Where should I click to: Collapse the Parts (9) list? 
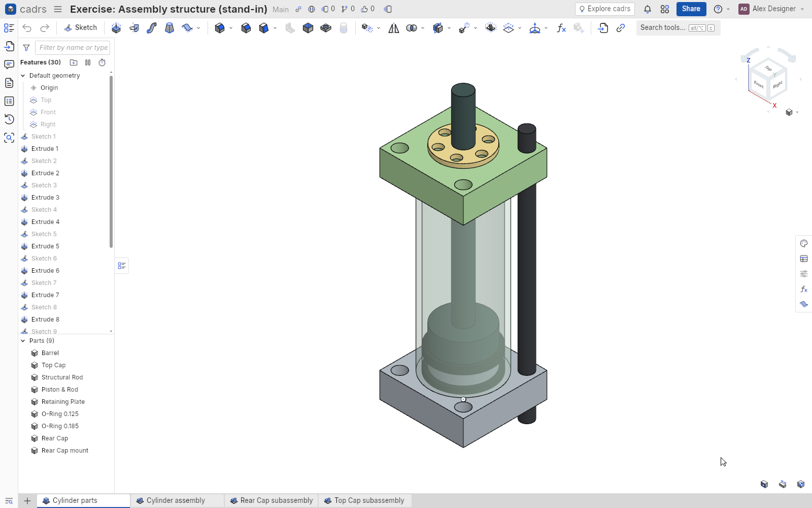tap(23, 341)
